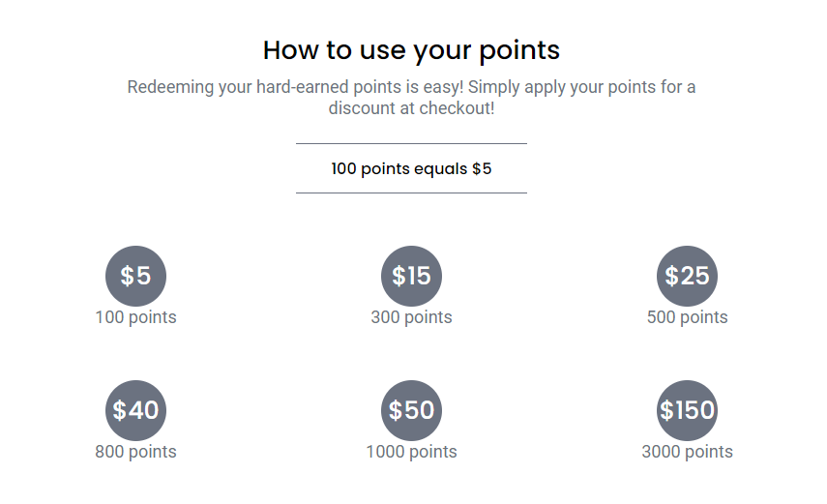Click the word 'points' in the heading
The width and height of the screenshot is (827, 504).
[x=519, y=51]
